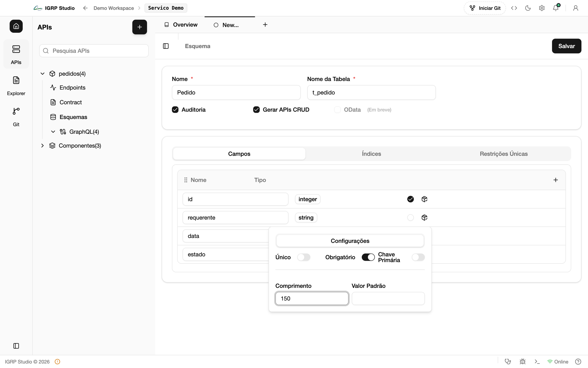Add a new API with plus button
Image resolution: width=588 pixels, height=368 pixels.
[x=140, y=27]
